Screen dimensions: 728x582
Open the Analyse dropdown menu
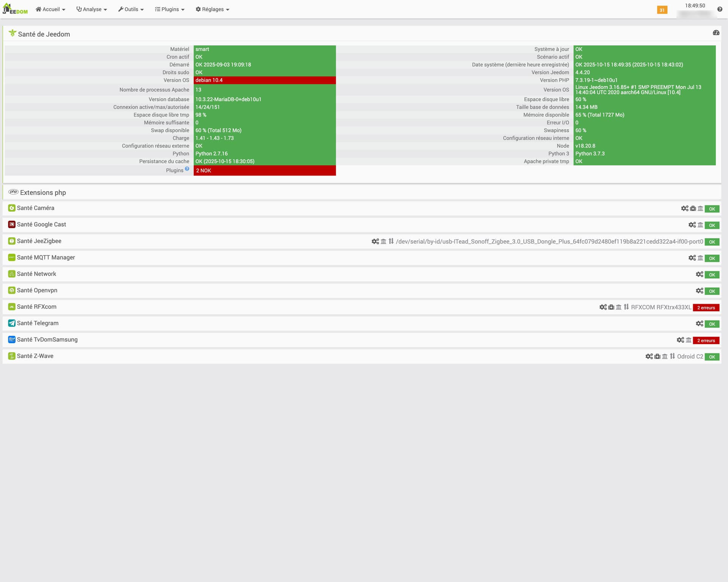point(92,9)
